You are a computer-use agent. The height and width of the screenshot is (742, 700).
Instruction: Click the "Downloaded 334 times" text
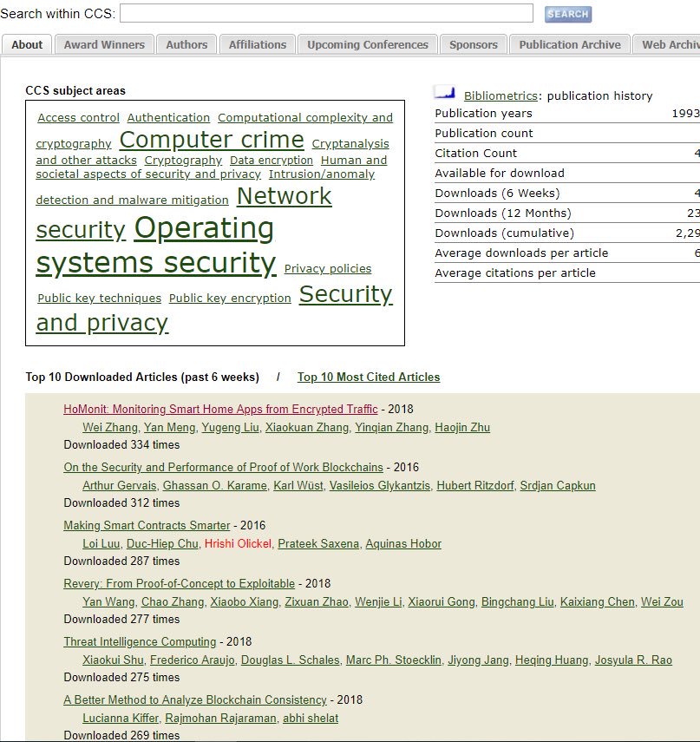(x=121, y=445)
